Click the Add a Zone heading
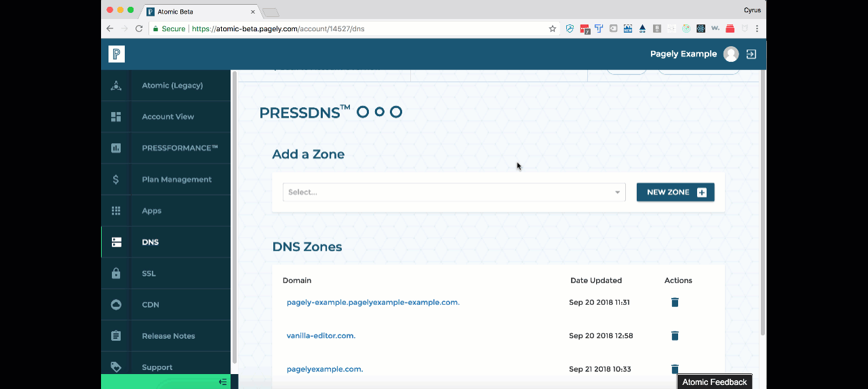This screenshot has width=868, height=389. 309,154
